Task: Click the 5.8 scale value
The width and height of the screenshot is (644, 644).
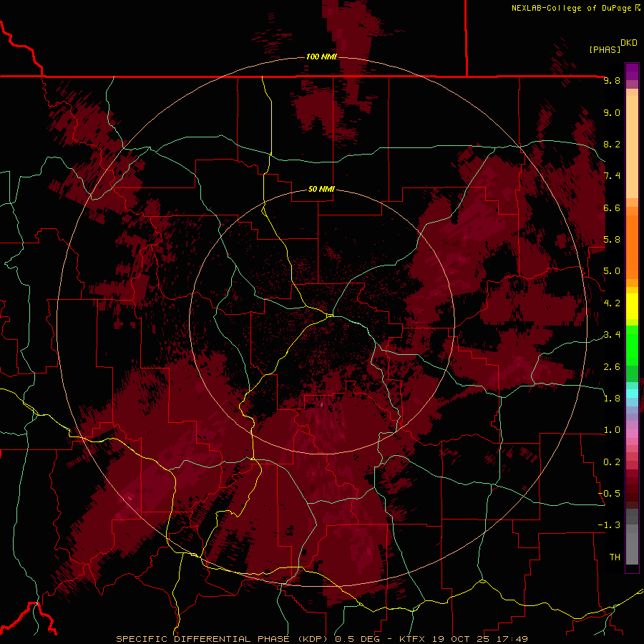Action: click(612, 240)
